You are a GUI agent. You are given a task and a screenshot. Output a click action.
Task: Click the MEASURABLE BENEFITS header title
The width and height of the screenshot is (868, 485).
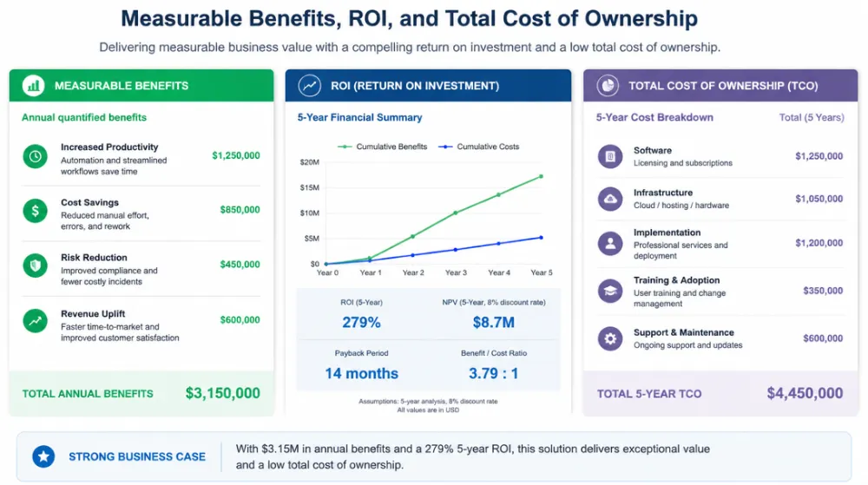coord(122,86)
